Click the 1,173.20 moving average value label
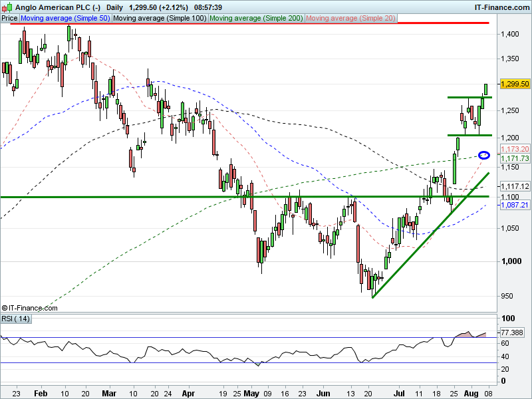 tap(515, 149)
